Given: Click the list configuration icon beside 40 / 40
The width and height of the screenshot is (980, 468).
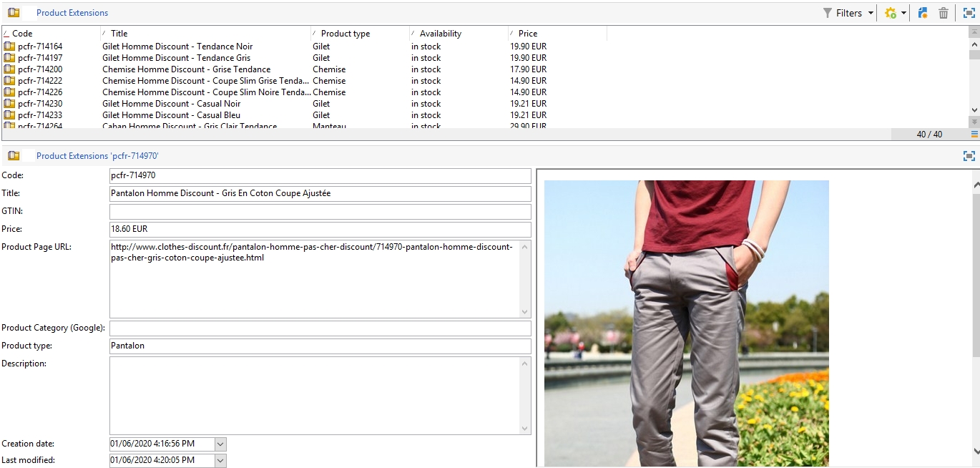Looking at the screenshot, I should point(974,134).
